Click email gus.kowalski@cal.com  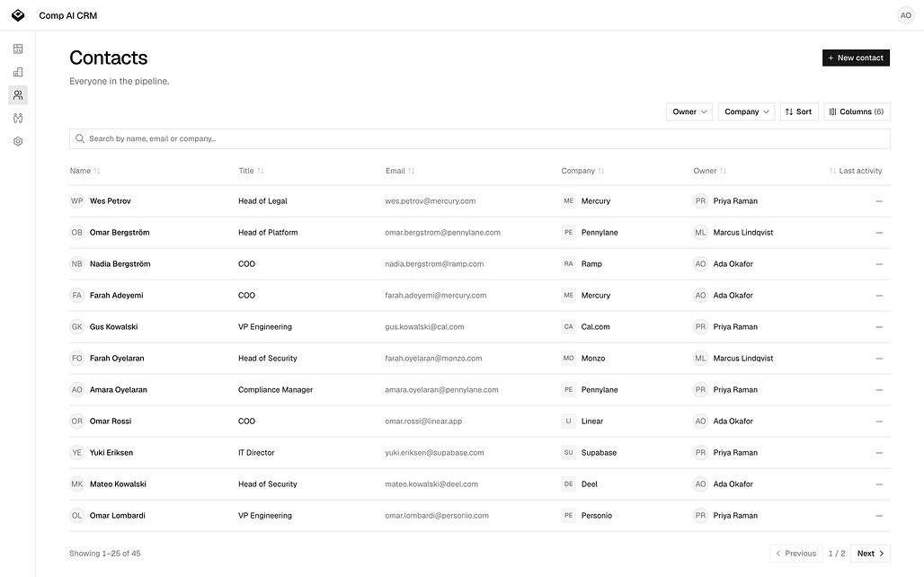coord(424,326)
